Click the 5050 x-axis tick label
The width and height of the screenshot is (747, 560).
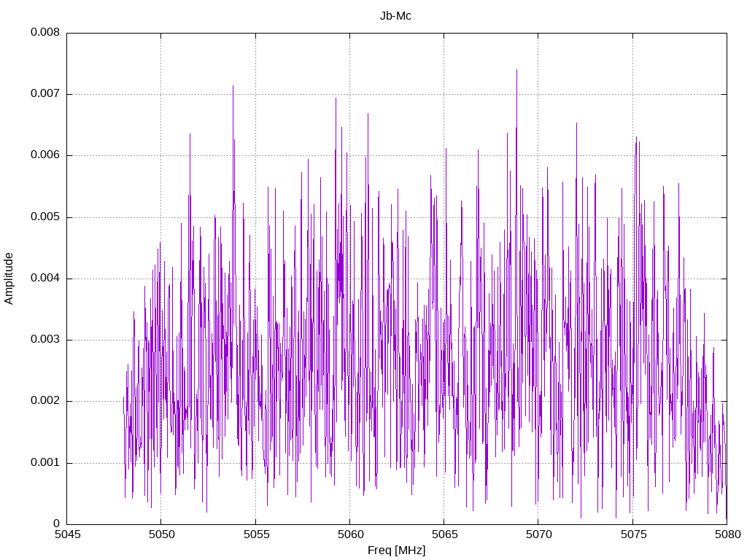coord(161,534)
